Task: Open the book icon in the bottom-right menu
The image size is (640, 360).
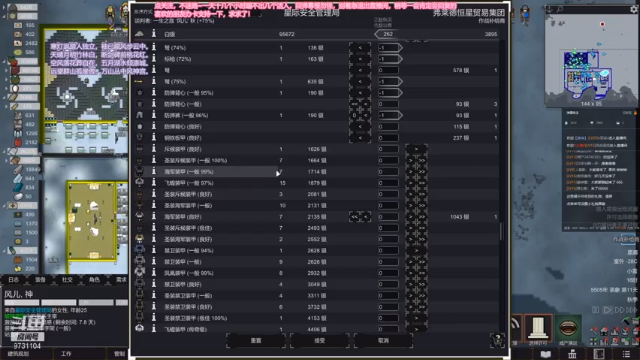Action: point(546,354)
